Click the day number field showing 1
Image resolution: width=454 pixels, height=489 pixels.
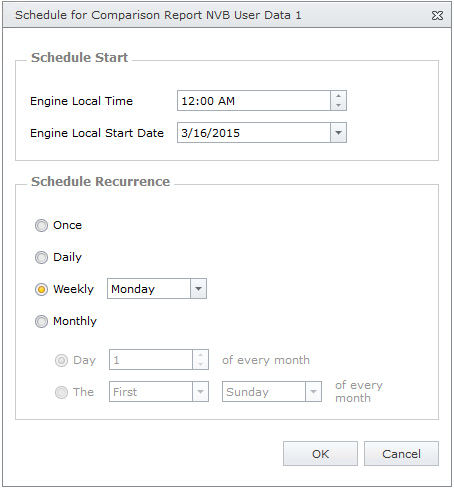click(x=151, y=360)
